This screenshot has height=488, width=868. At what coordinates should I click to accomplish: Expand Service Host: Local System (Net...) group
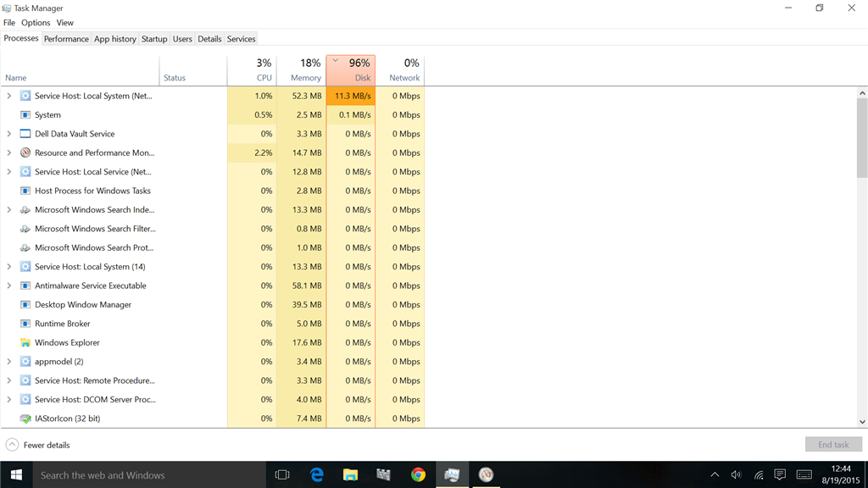(x=8, y=96)
